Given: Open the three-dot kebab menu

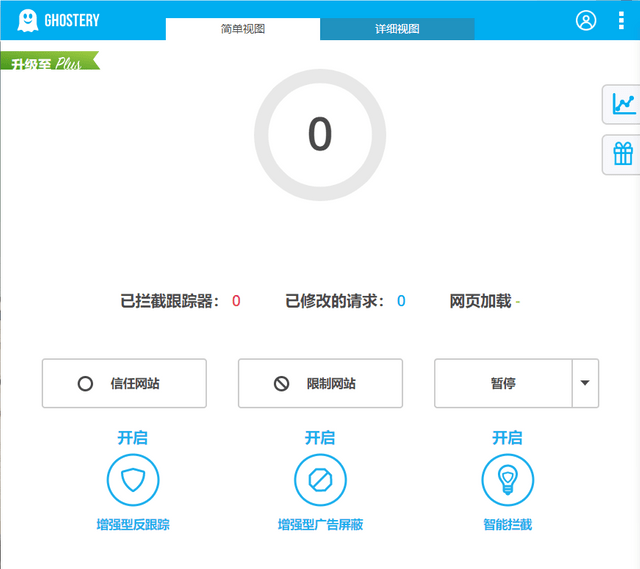Looking at the screenshot, I should tap(621, 20).
